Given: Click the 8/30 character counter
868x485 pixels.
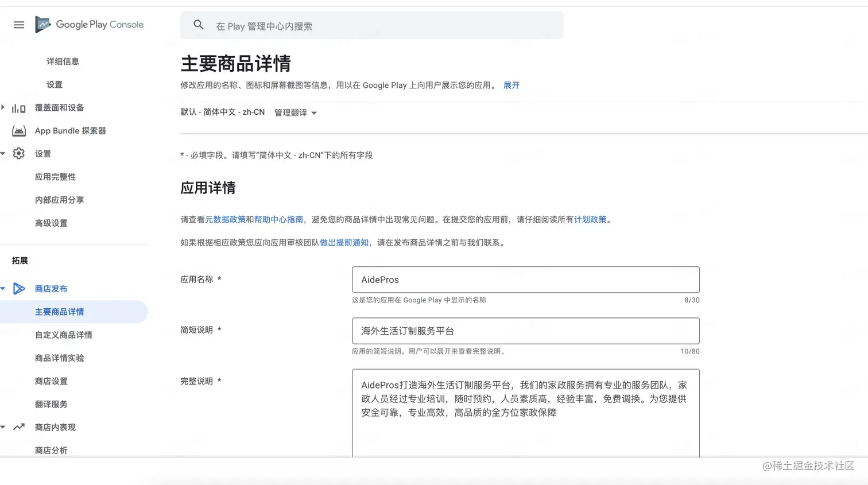Looking at the screenshot, I should point(692,300).
